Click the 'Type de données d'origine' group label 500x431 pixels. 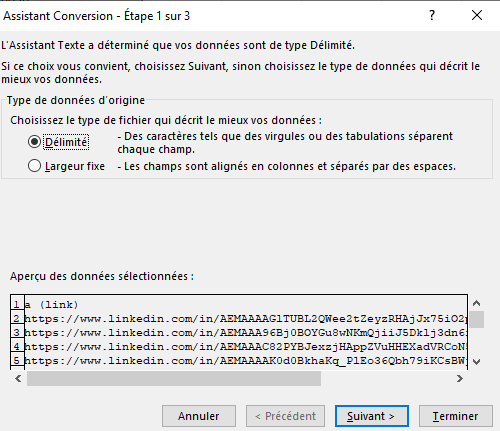click(76, 100)
